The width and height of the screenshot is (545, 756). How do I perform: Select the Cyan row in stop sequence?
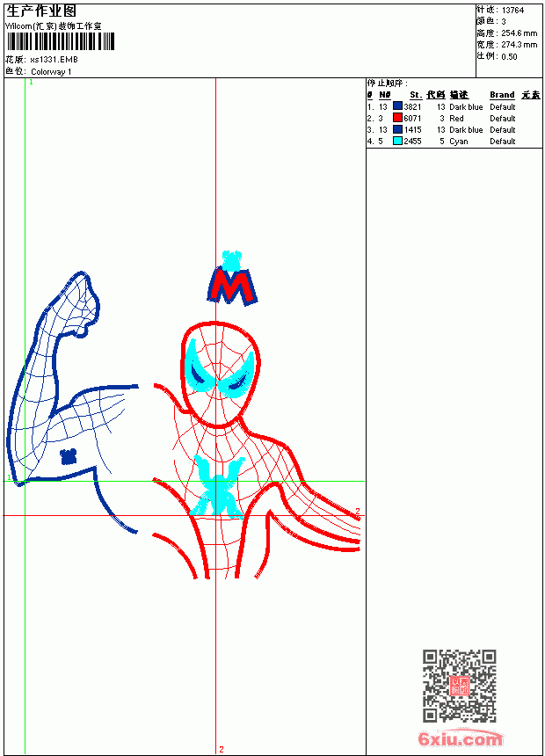pos(441,142)
